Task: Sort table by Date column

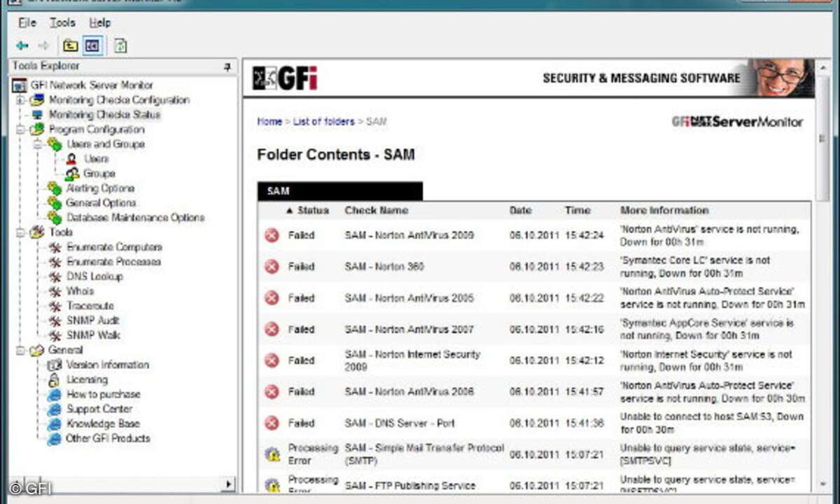Action: [x=520, y=210]
